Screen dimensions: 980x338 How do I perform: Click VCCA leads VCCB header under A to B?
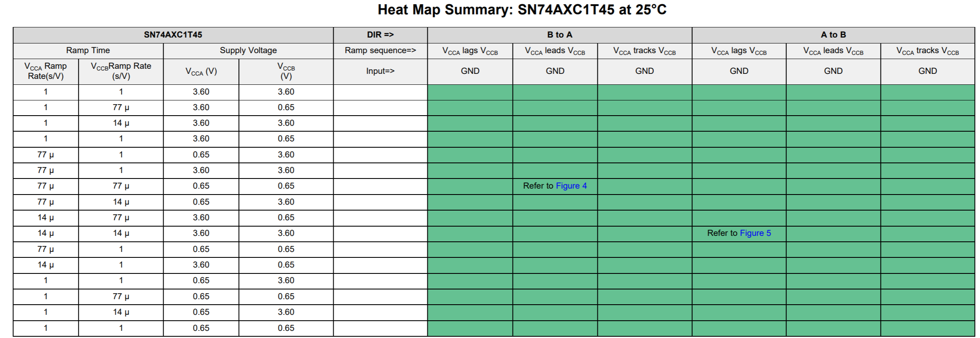point(833,51)
